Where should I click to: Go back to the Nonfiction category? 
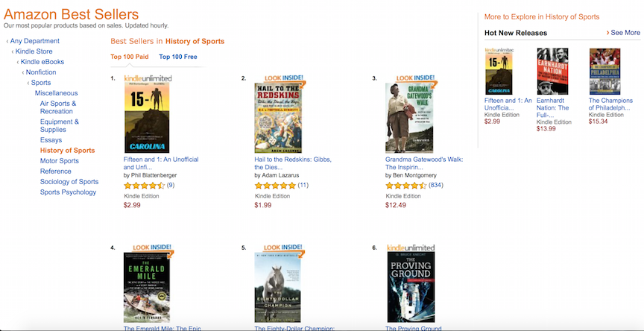[x=41, y=72]
